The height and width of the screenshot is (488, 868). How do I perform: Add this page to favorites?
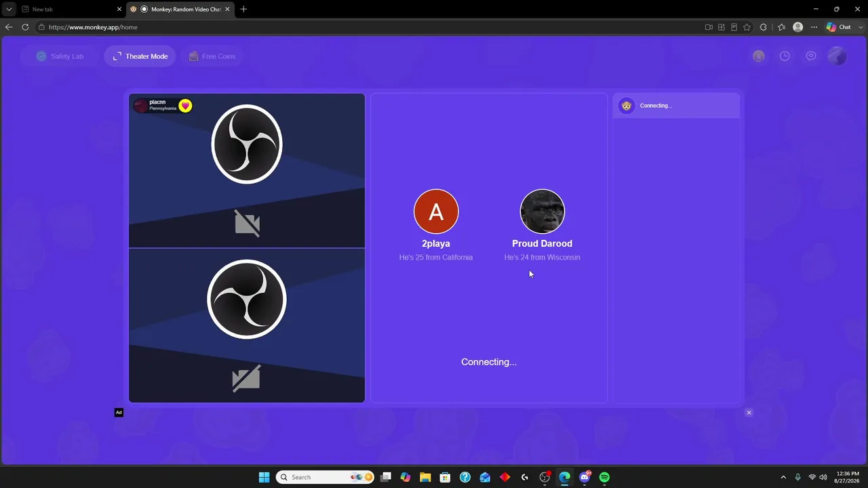747,27
